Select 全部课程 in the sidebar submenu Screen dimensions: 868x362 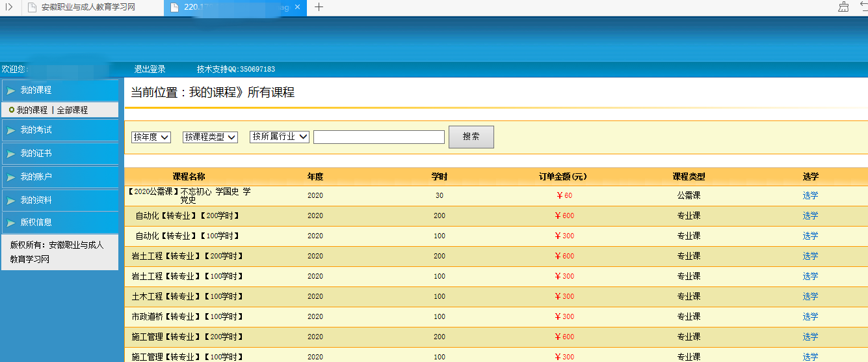click(72, 110)
